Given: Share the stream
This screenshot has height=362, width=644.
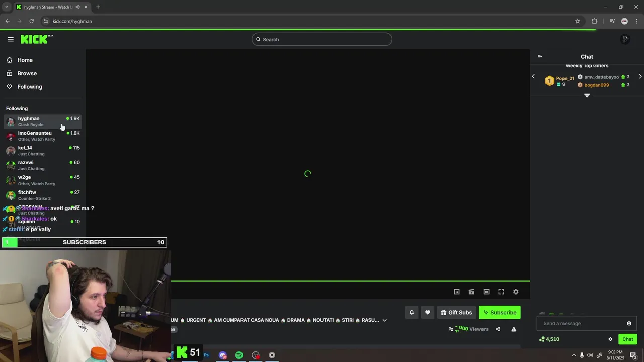Looking at the screenshot, I should [x=498, y=329].
